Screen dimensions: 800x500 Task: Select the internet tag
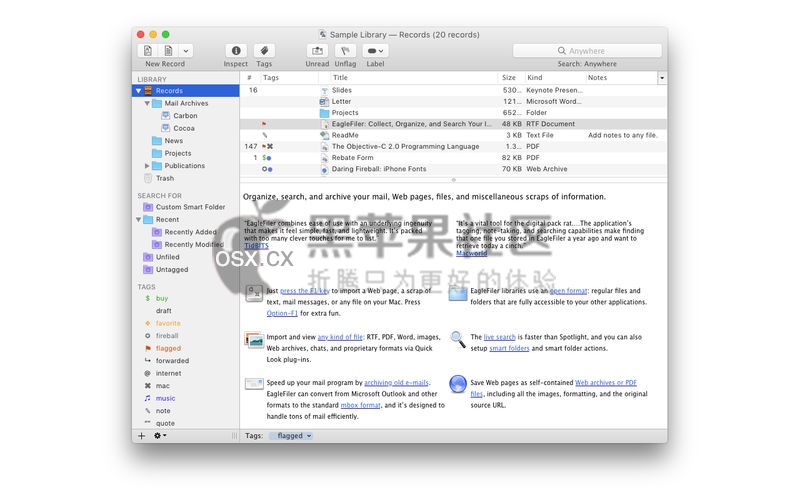(168, 373)
